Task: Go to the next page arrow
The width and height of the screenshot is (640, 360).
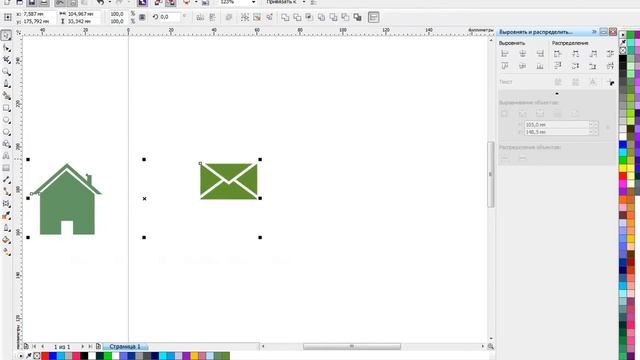Action: pos(82,347)
